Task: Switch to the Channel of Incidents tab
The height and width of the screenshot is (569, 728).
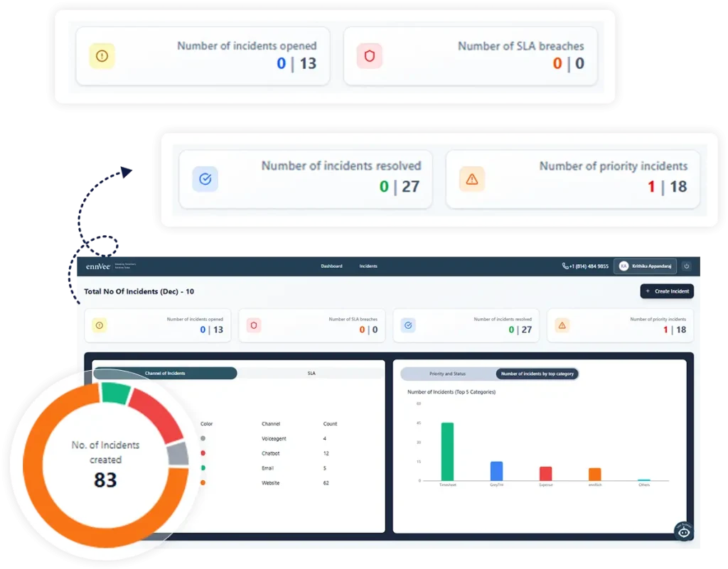Action: (x=165, y=374)
